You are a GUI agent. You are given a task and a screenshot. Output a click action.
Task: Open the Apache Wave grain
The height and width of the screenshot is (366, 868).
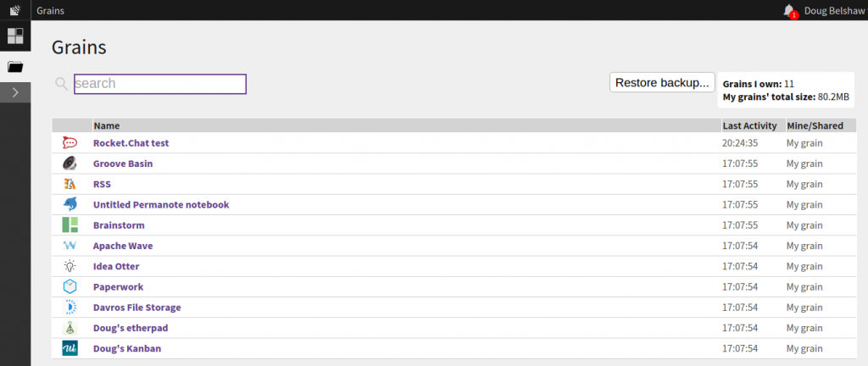pyautogui.click(x=123, y=246)
